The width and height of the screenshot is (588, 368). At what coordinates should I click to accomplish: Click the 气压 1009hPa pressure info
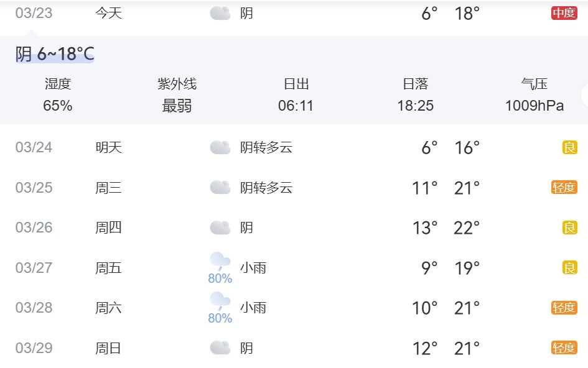pyautogui.click(x=534, y=95)
